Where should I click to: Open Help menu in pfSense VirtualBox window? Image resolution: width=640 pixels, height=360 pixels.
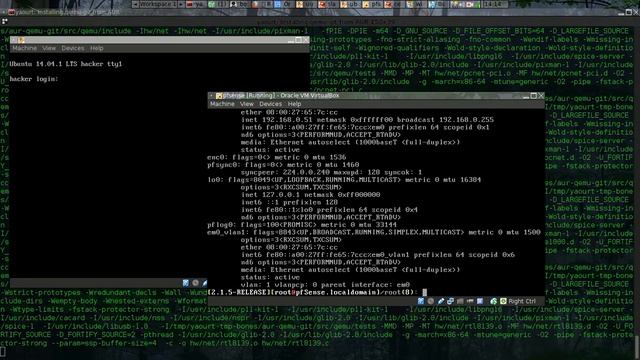coord(294,104)
